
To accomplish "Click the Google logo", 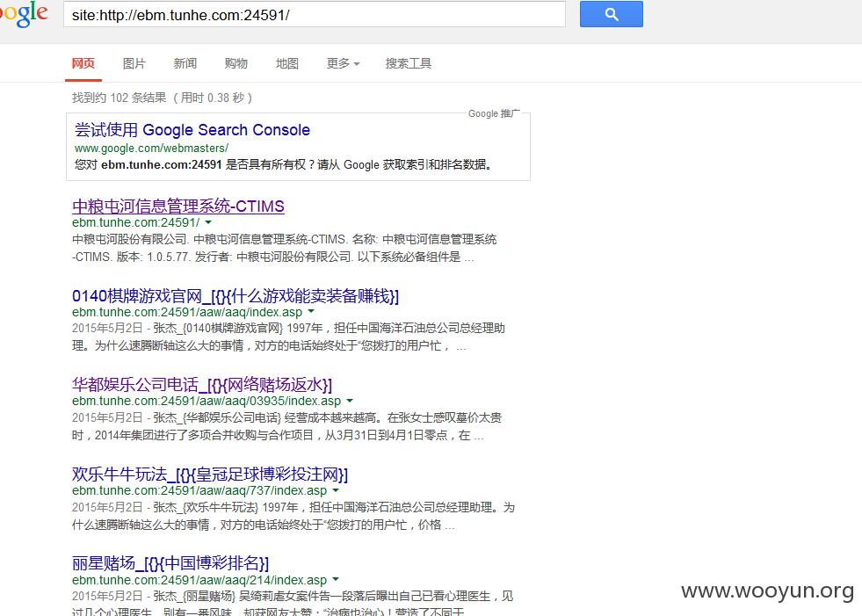I will coord(24,14).
